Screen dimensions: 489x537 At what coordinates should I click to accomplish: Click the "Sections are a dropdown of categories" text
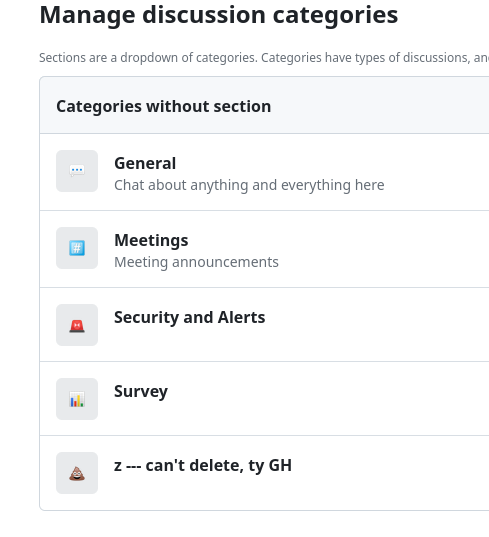[x=148, y=58]
